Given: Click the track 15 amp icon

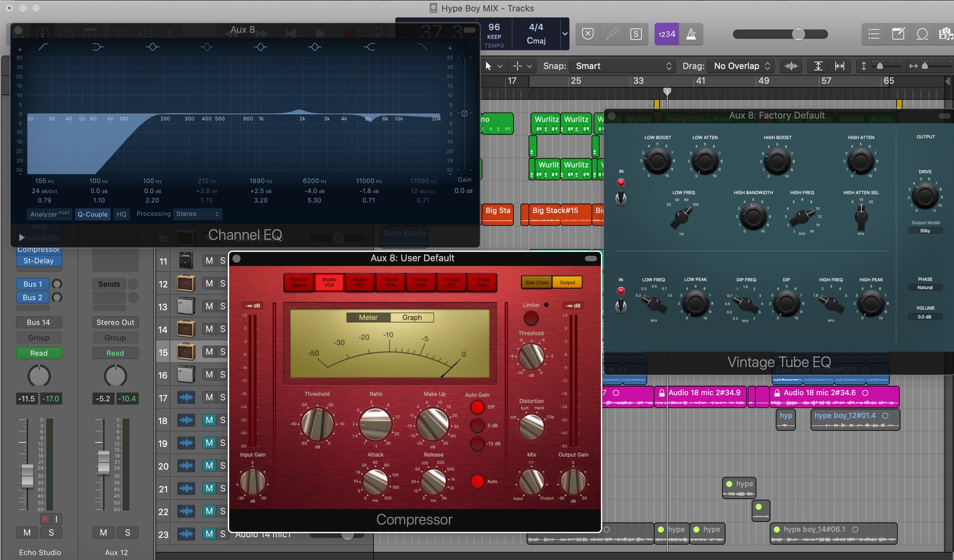Looking at the screenshot, I should point(186,352).
